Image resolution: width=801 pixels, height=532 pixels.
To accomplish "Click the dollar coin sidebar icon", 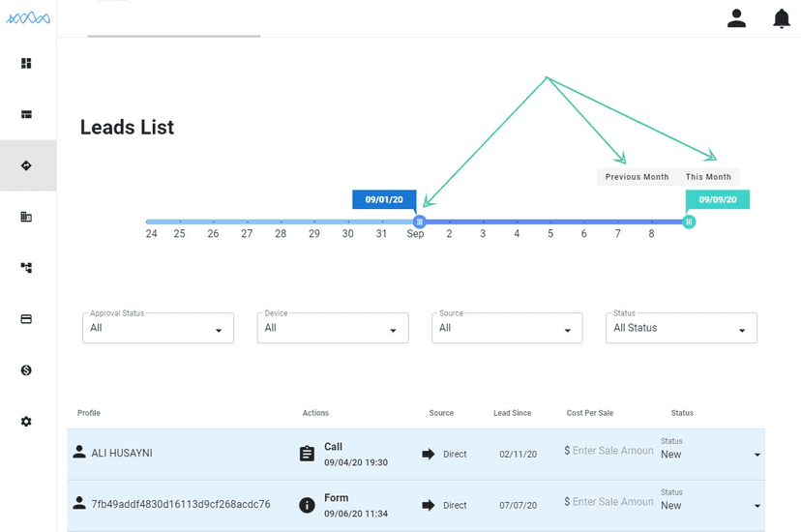I will pos(26,370).
